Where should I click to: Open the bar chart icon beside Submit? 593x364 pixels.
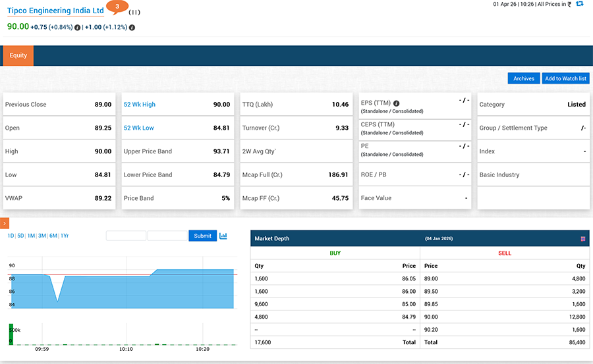pos(223,236)
